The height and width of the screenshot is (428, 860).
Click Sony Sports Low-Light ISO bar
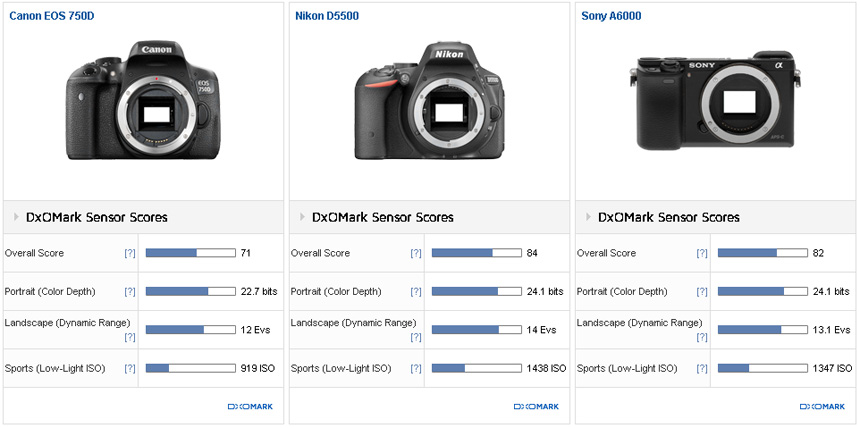point(763,368)
